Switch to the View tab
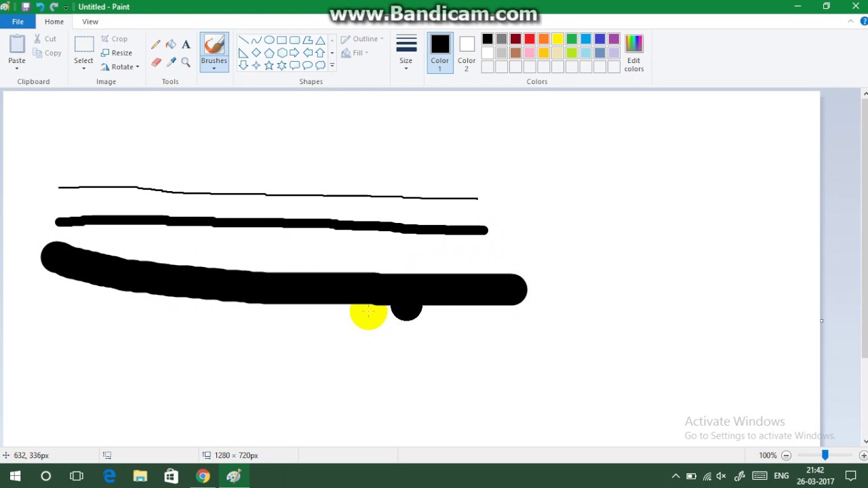868x488 pixels. 90,22
